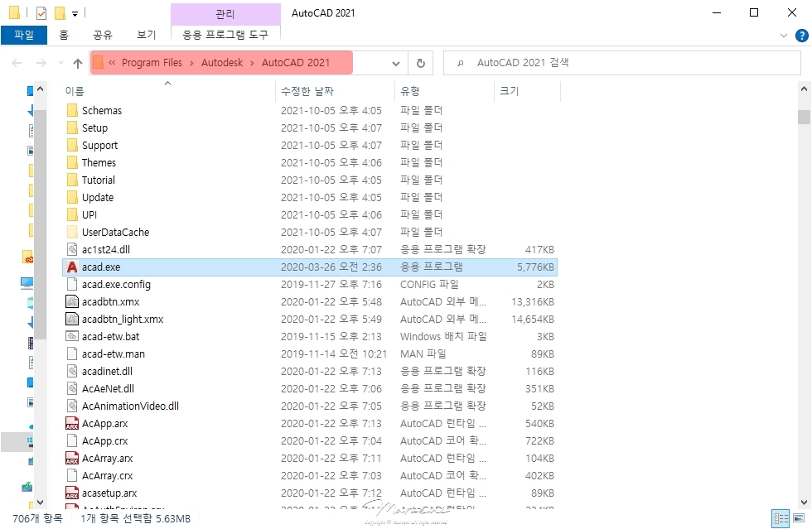Click the navigation pane scroll-up arrow
This screenshot has width=812, height=529.
pyautogui.click(x=40, y=89)
